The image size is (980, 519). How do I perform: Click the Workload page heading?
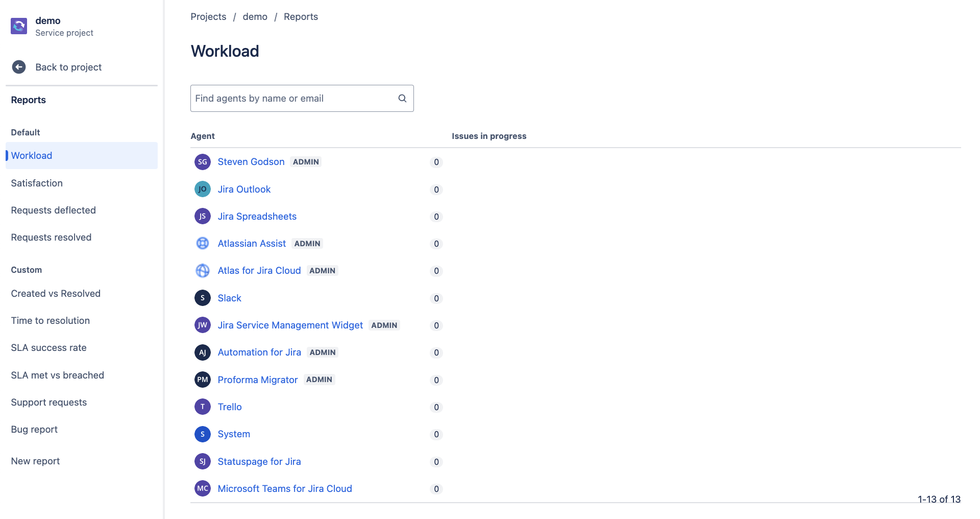[x=225, y=51]
